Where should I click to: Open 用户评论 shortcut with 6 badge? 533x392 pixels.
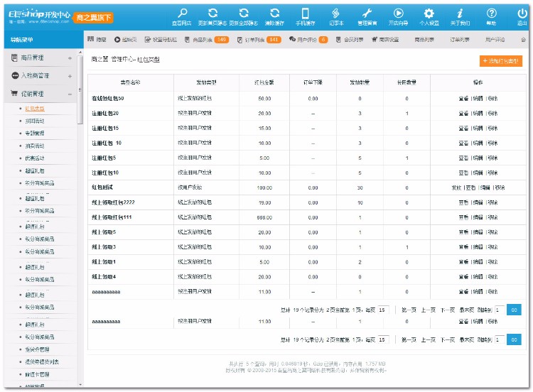click(308, 40)
